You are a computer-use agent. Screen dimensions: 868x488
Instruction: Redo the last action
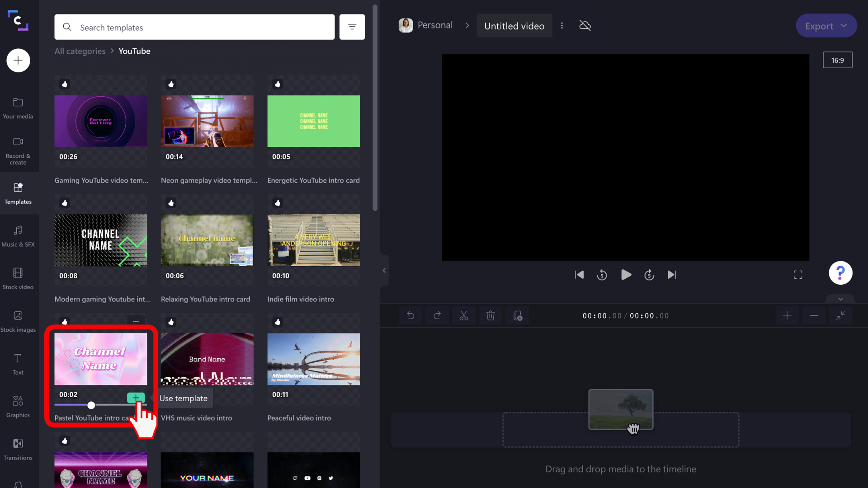[x=437, y=315]
